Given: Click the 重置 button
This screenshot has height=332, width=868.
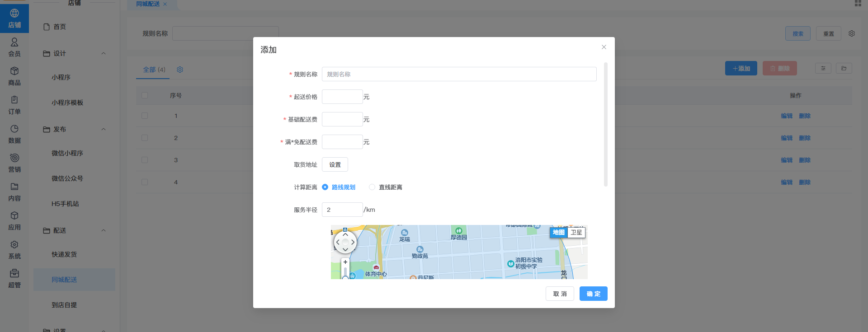Looking at the screenshot, I should (x=829, y=33).
